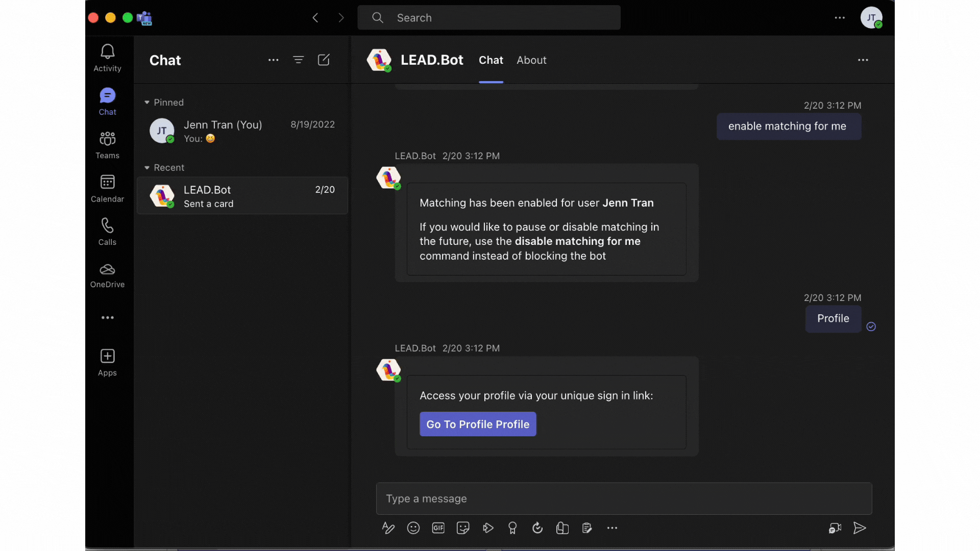The image size is (980, 551).
Task: Switch to the About tab
Action: 531,60
